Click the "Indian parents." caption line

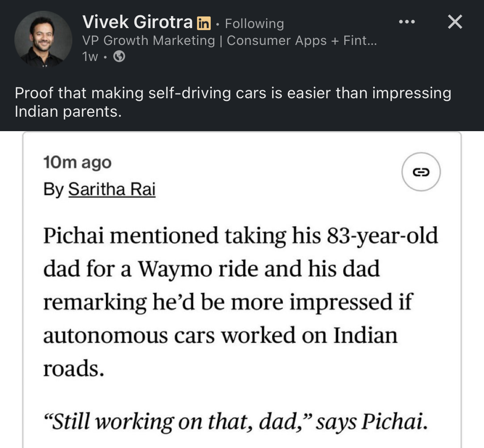pyautogui.click(x=68, y=111)
